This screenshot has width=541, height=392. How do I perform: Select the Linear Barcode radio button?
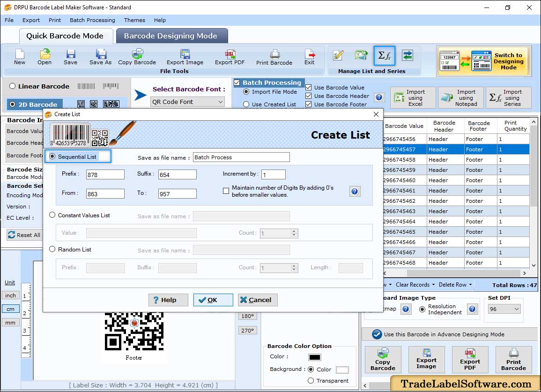[13, 86]
